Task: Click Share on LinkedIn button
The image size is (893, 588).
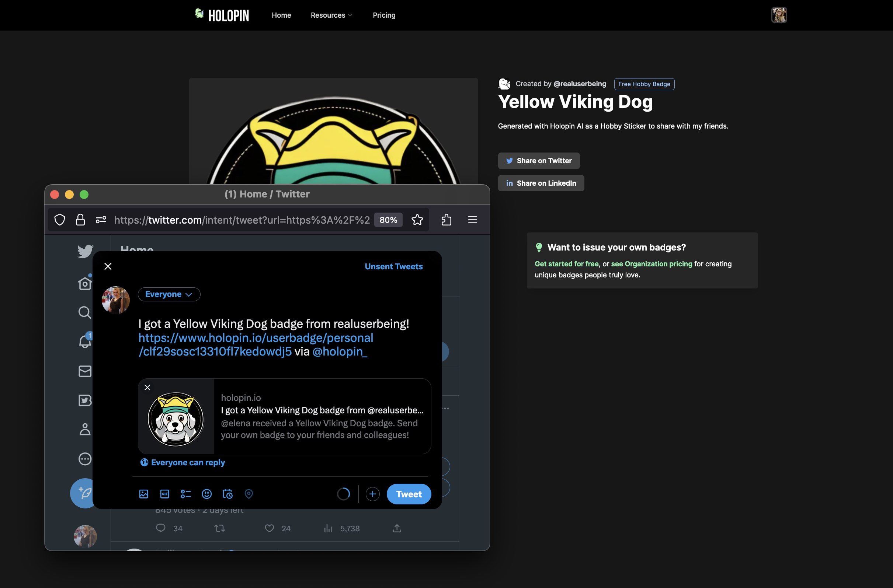Action: tap(541, 182)
